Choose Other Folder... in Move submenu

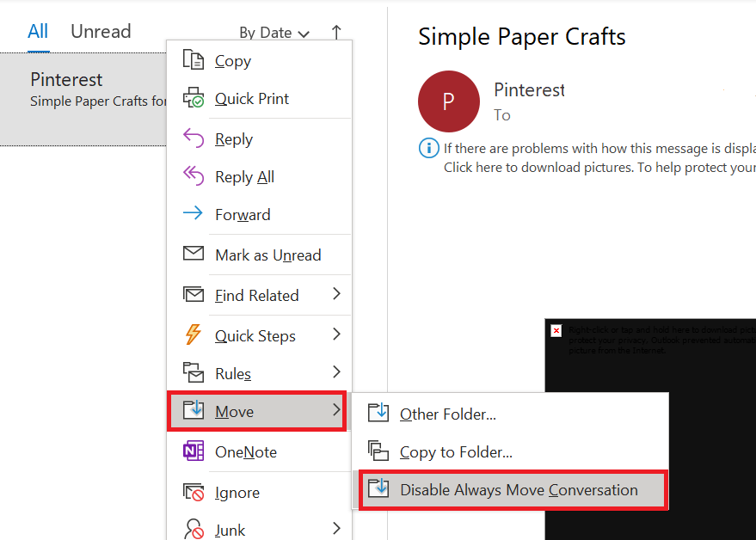tap(511, 414)
